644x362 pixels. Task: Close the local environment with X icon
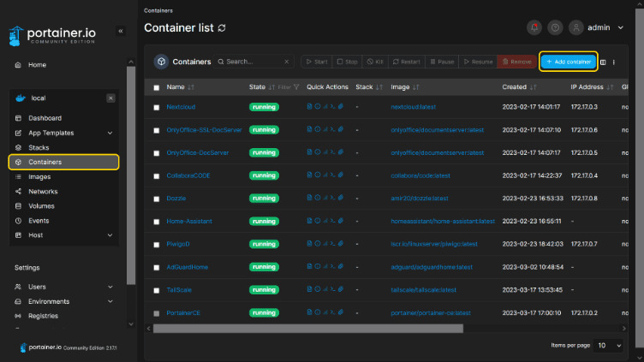pyautogui.click(x=110, y=98)
